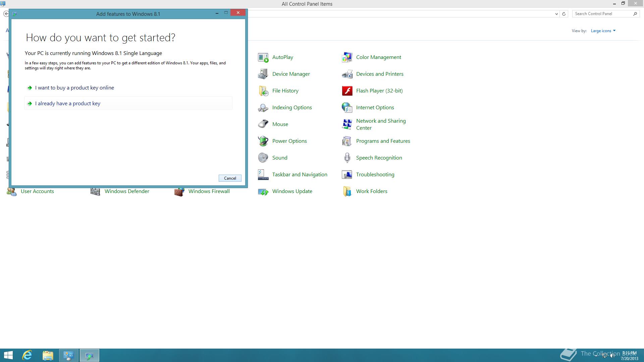
Task: Open the 'Large icons' View by dropdown
Action: click(x=603, y=31)
